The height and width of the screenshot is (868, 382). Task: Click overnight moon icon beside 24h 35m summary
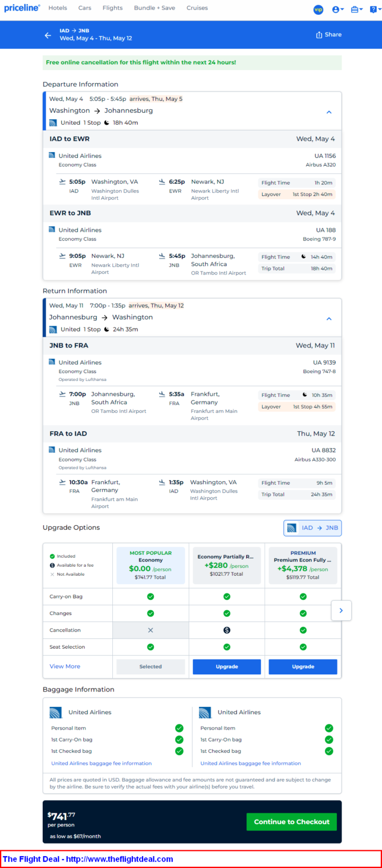(x=107, y=329)
